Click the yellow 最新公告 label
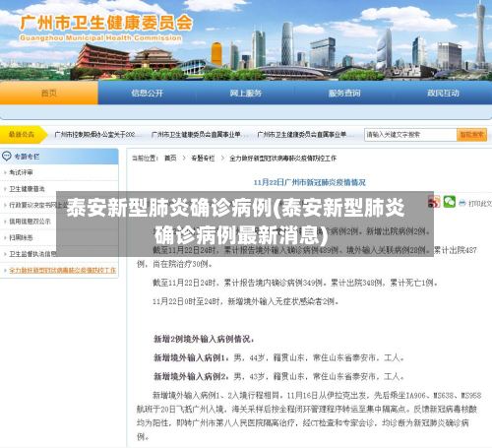 (22, 134)
